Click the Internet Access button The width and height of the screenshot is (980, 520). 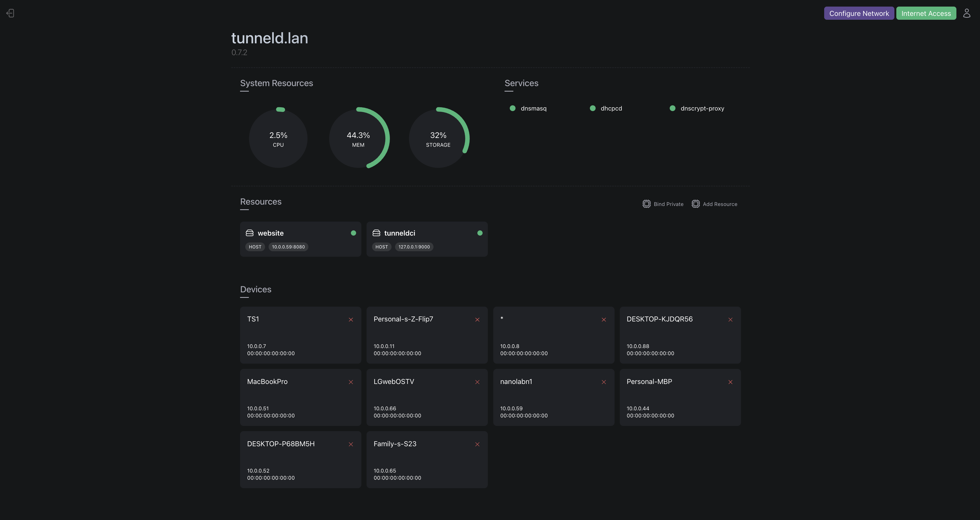click(x=926, y=13)
